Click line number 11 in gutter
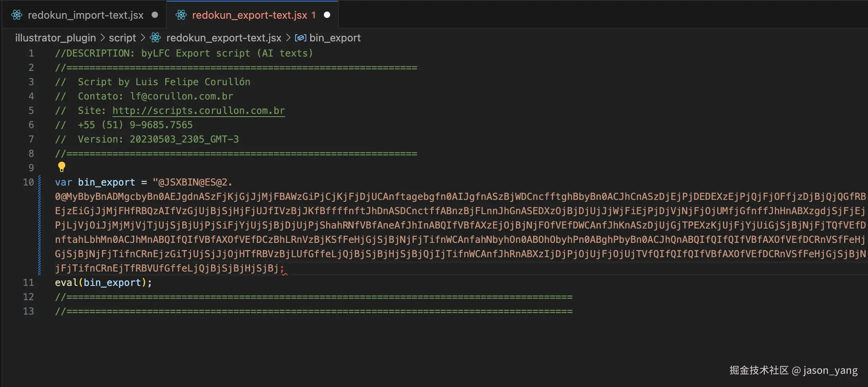Screen dimensions: 868x387 click(x=28, y=283)
